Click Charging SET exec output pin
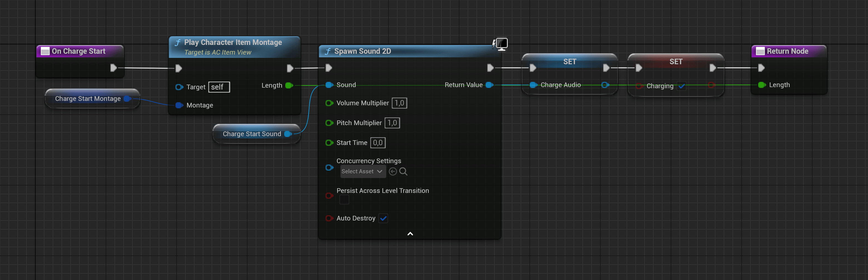The image size is (868, 280). click(x=713, y=68)
